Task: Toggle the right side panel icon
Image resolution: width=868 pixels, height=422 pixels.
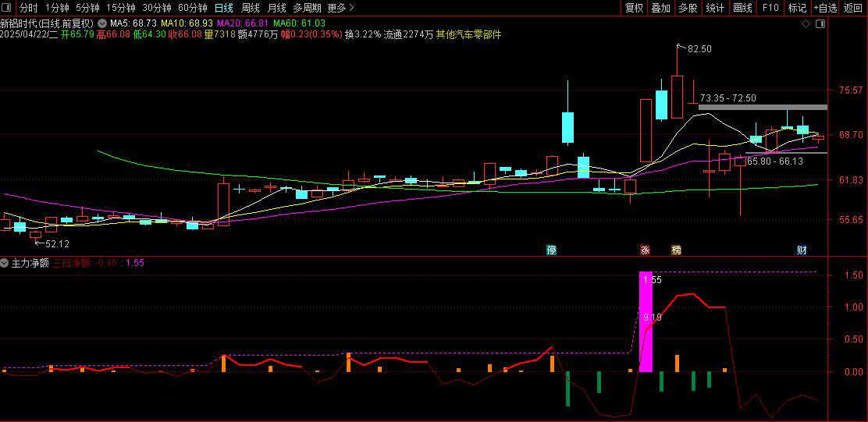Action: [x=820, y=23]
